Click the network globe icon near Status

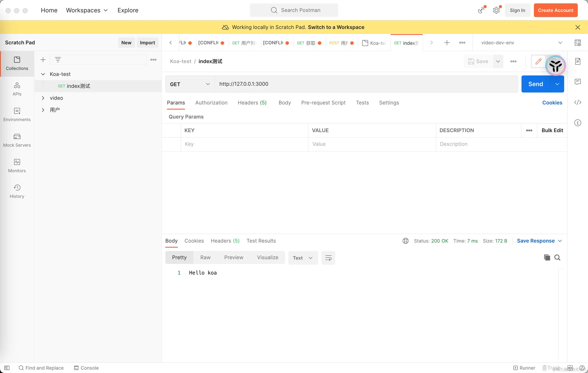click(x=405, y=241)
